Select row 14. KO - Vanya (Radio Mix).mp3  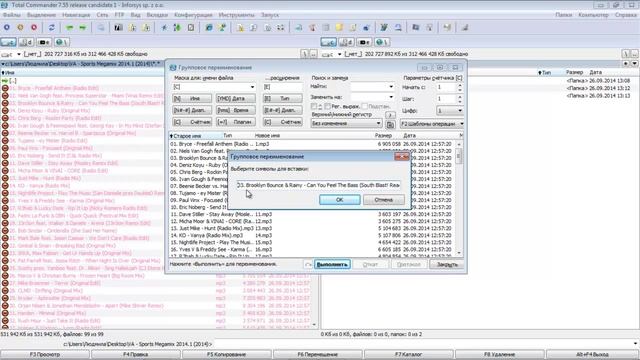[313, 236]
